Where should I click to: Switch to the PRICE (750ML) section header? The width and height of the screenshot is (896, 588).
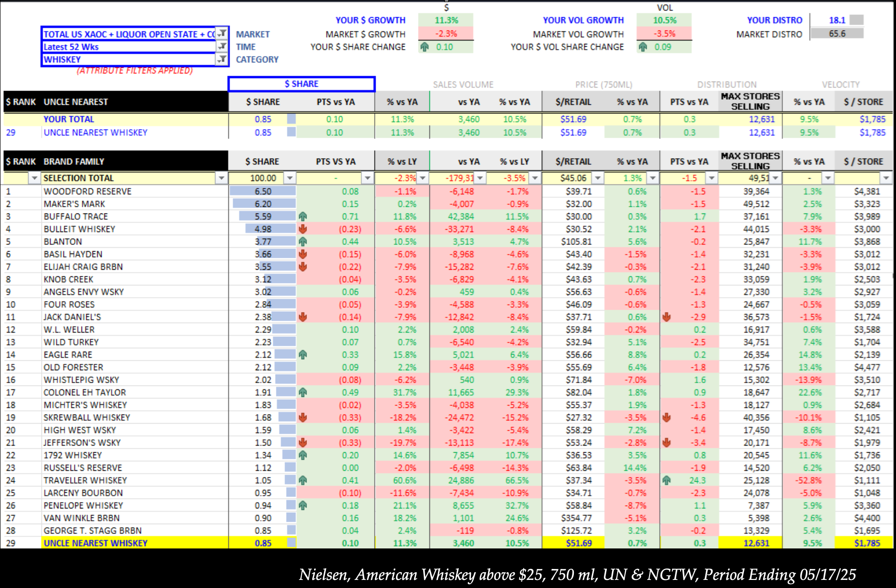point(603,84)
